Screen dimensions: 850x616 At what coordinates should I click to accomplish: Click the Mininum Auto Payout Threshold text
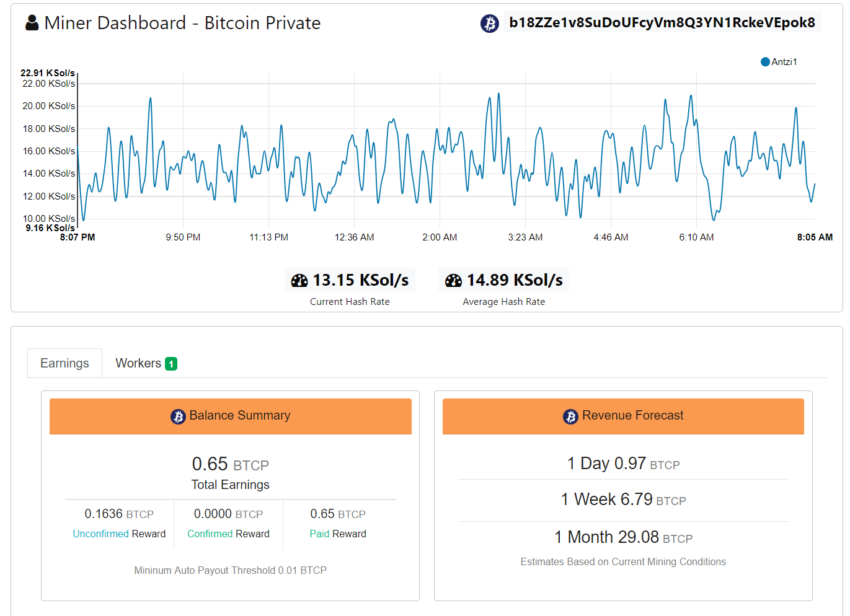pos(231,570)
